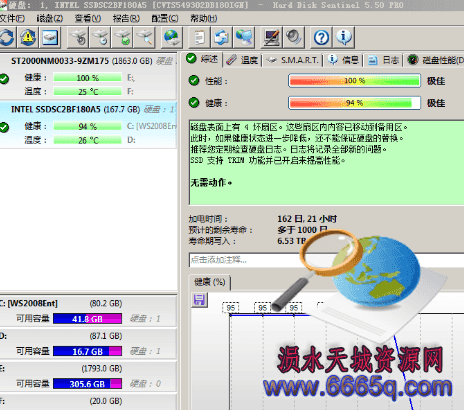Click the globe with disk toolbar icon
This screenshot has width=464, height=410.
(x=172, y=37)
